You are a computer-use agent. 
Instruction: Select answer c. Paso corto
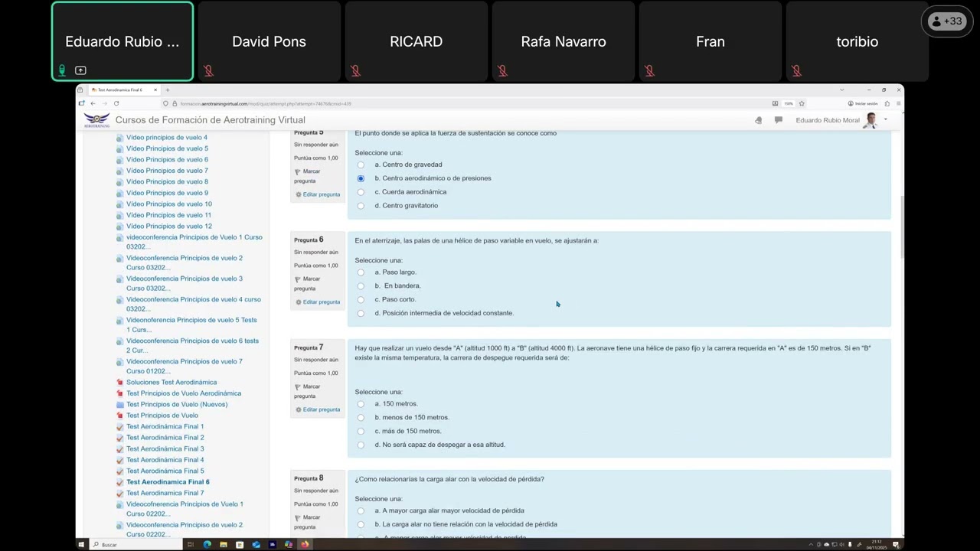pos(361,300)
